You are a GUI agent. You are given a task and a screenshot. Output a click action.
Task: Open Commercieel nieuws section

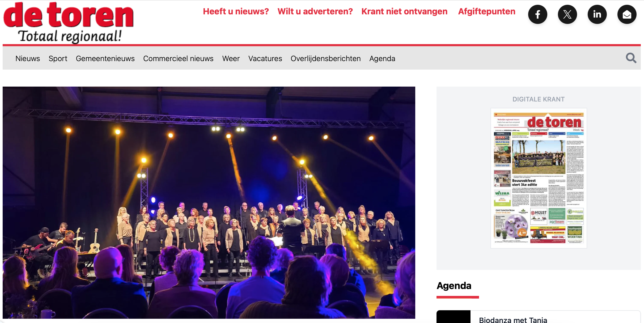[178, 58]
